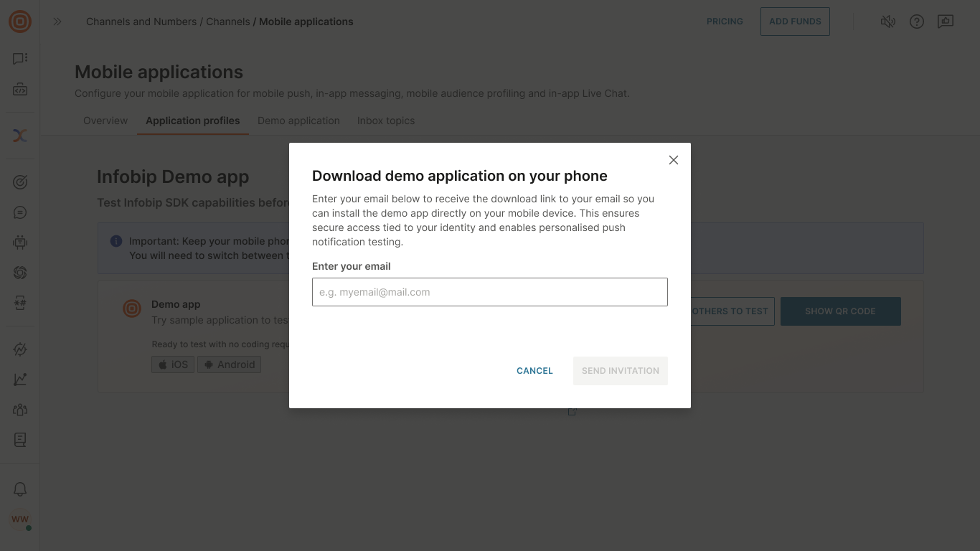Image resolution: width=980 pixels, height=551 pixels.
Task: Give feedback using the thumbs-up icon
Action: click(946, 22)
